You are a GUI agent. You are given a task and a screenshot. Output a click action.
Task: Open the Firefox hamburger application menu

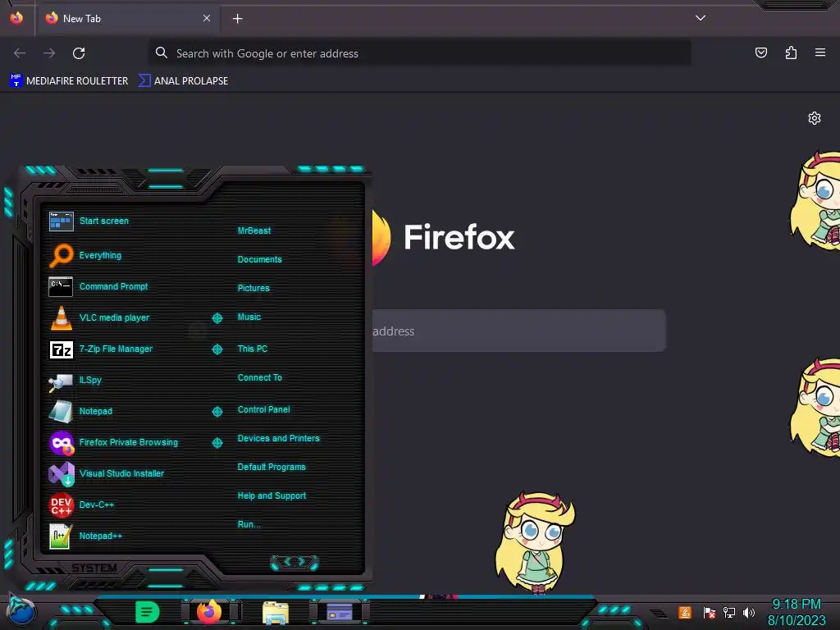820,52
